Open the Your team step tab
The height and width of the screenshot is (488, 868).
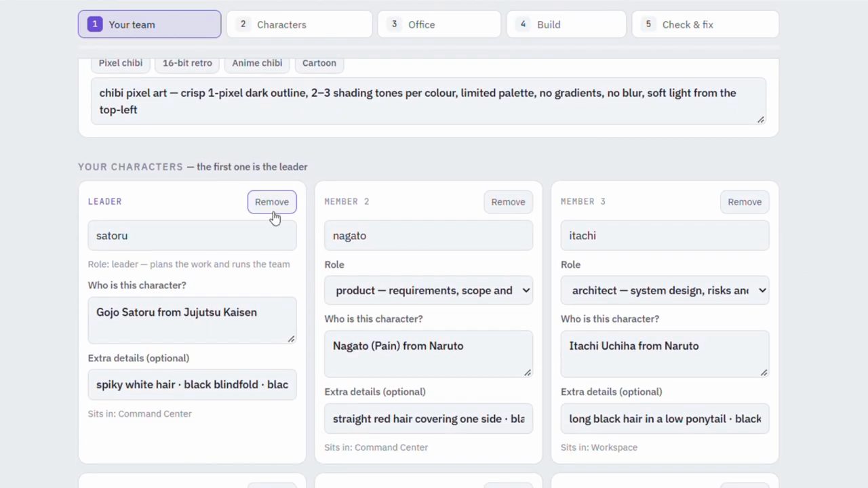click(149, 24)
